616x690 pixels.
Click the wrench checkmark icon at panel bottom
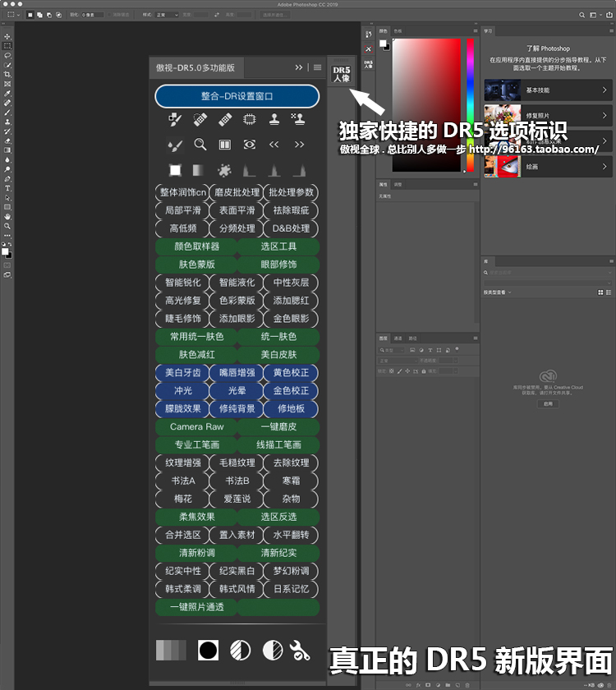click(300, 651)
